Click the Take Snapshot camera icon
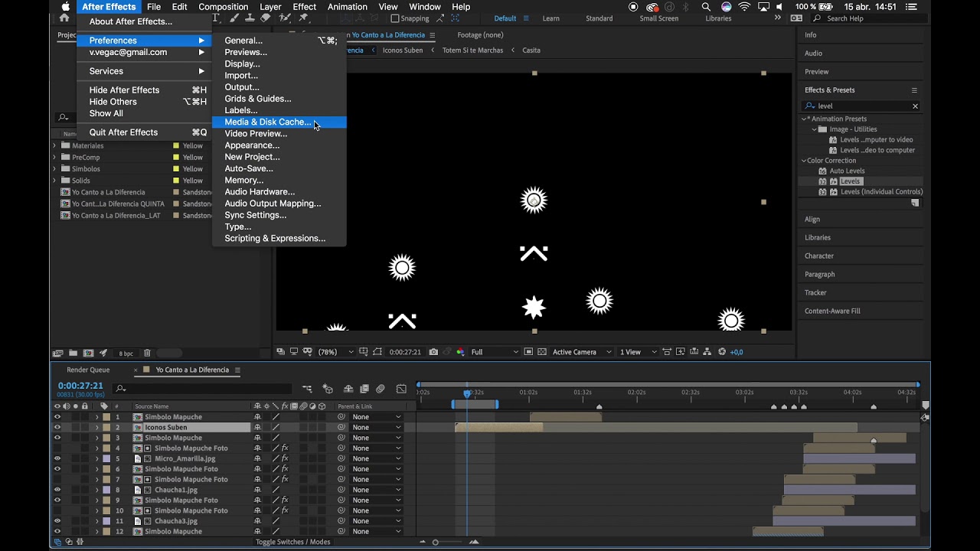The height and width of the screenshot is (551, 980). pyautogui.click(x=433, y=352)
